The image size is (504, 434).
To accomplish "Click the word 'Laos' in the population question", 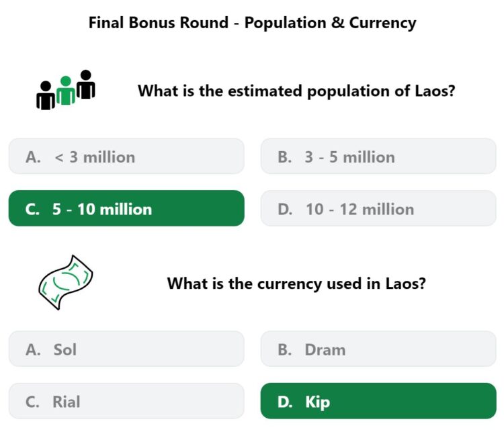I will [x=435, y=91].
